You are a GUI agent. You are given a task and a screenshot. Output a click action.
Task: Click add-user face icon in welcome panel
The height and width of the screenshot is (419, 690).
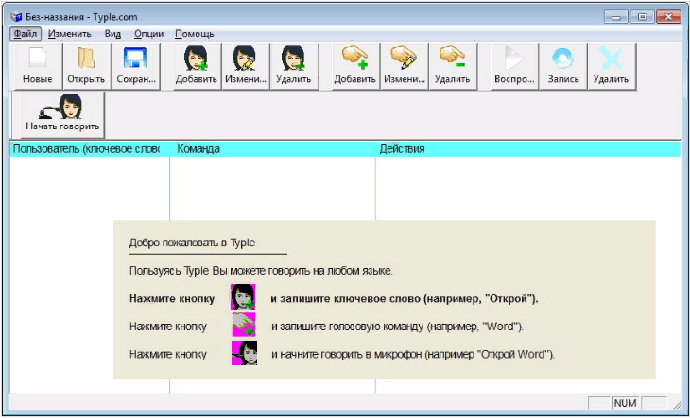pyautogui.click(x=243, y=297)
